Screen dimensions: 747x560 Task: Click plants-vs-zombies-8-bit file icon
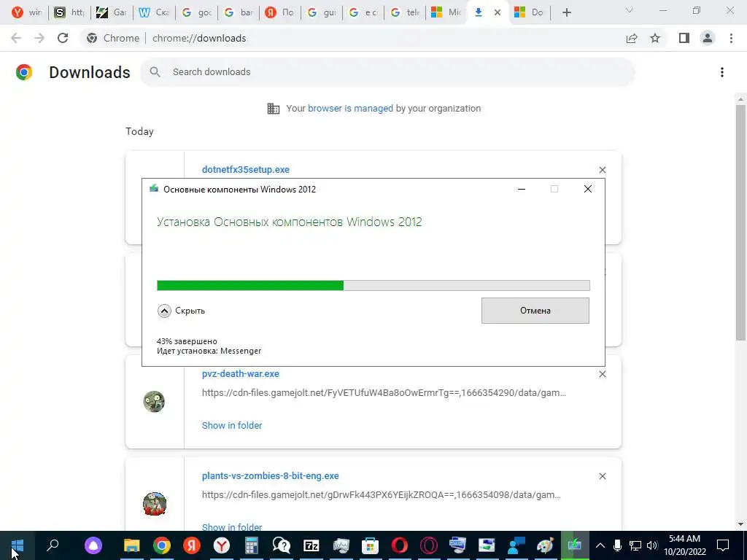pos(155,504)
